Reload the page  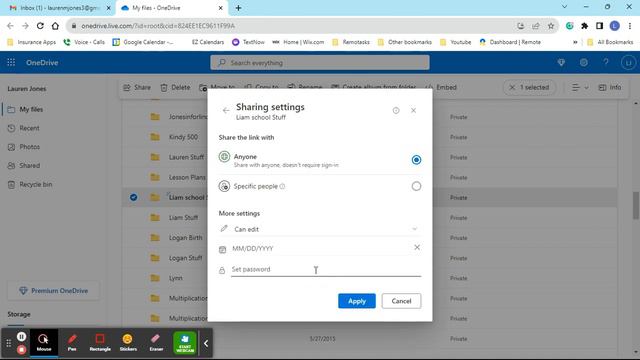click(40, 26)
